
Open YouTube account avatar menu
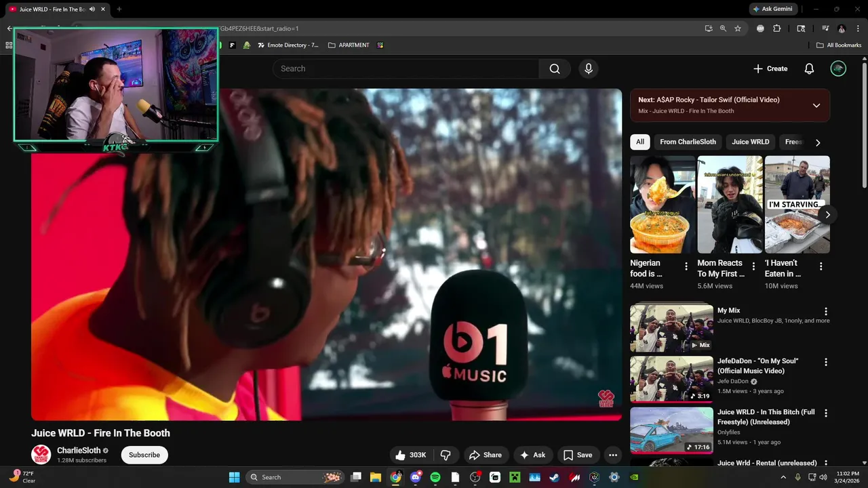838,68
